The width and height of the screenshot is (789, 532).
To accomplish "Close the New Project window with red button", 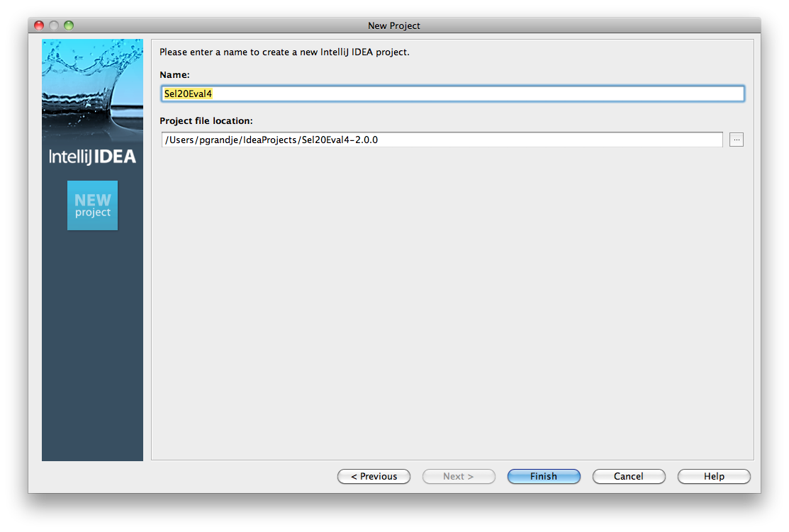I will click(39, 25).
